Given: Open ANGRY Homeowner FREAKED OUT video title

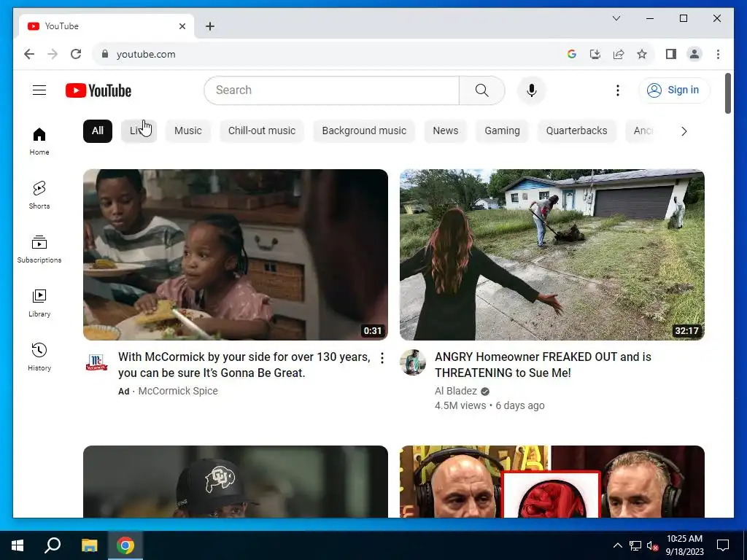Looking at the screenshot, I should click(x=543, y=365).
